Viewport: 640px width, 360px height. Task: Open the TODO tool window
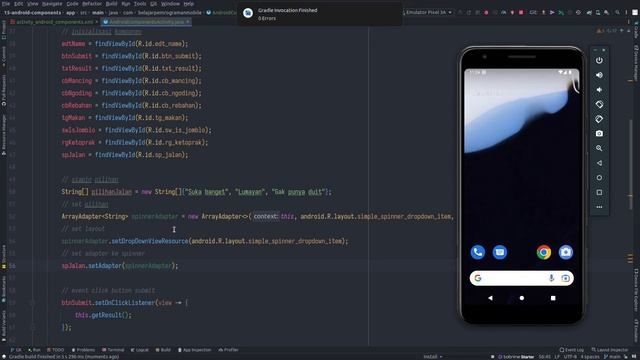[56, 350]
